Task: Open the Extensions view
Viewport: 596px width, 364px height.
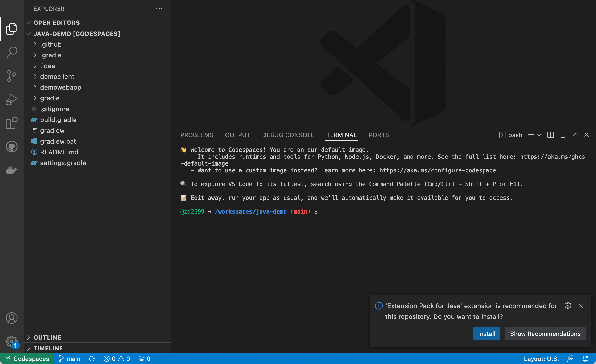Action: coord(12,123)
